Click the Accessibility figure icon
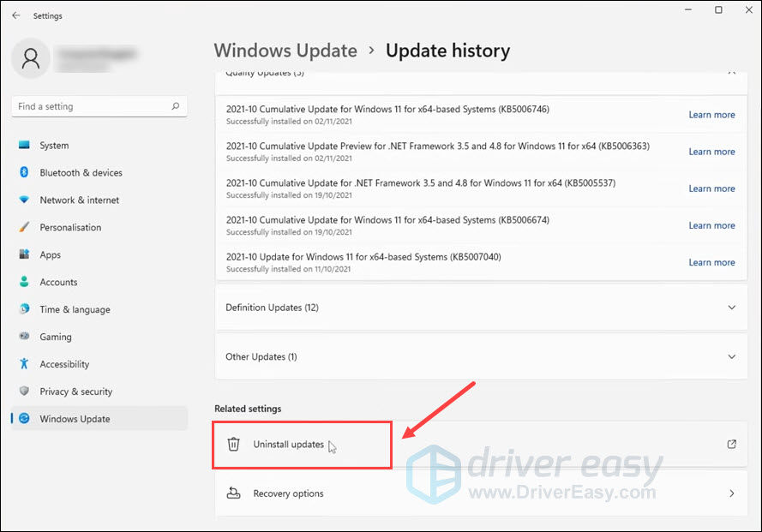Screen dimensions: 762x532 tap(24, 363)
